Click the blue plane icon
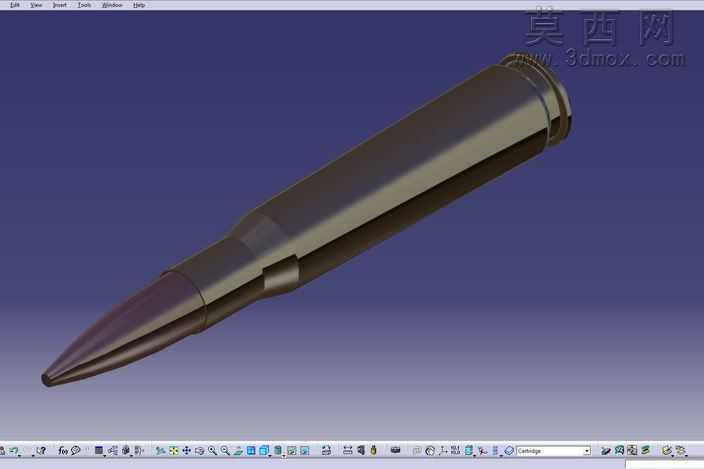The height and width of the screenshot is (469, 704). pos(509,450)
